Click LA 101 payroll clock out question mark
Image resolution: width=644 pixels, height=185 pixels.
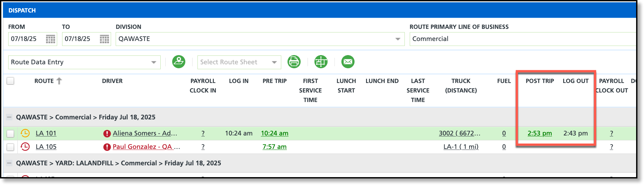coord(611,133)
